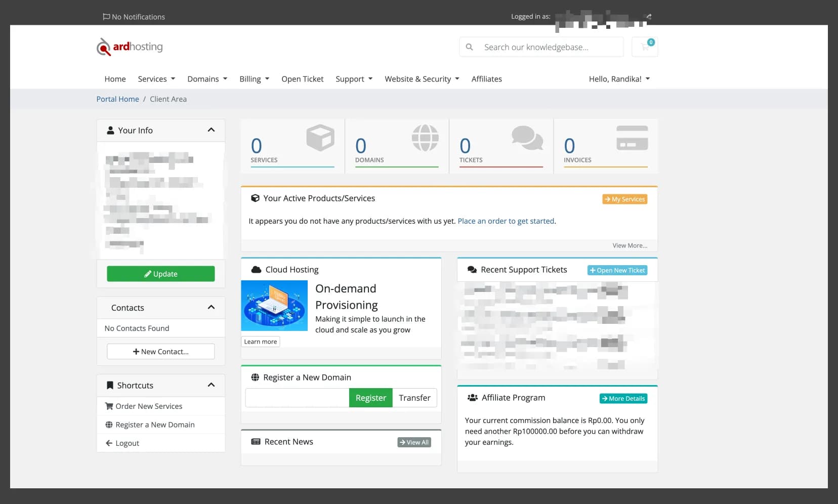Click Place an order to get started link

[506, 221]
